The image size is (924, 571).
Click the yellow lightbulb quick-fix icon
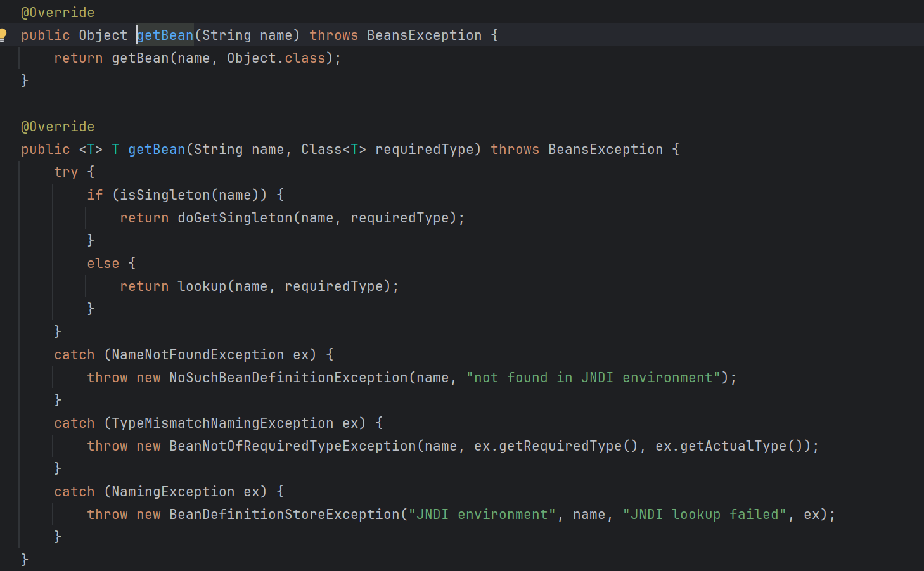[x=3, y=35]
